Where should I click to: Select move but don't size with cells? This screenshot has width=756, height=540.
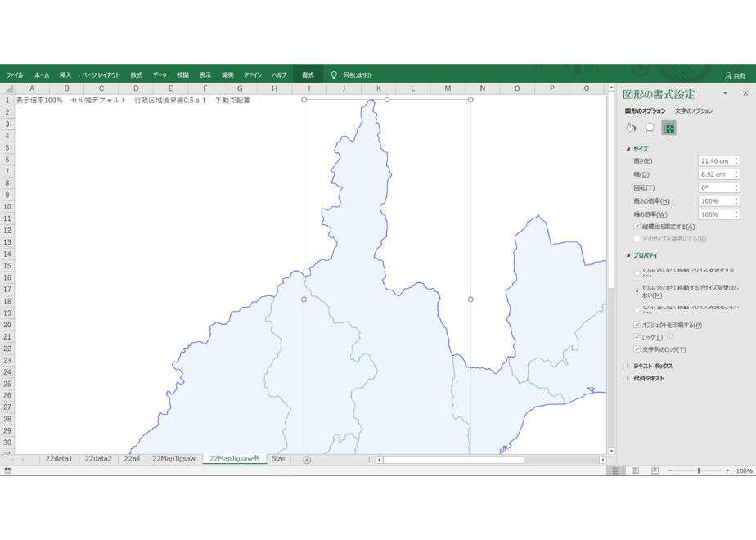point(637,291)
